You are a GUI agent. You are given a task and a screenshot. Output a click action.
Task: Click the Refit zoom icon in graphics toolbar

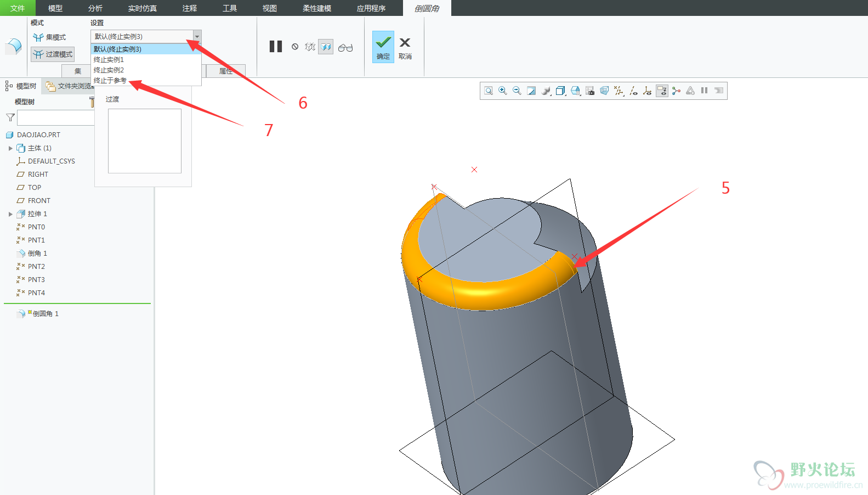pos(489,91)
